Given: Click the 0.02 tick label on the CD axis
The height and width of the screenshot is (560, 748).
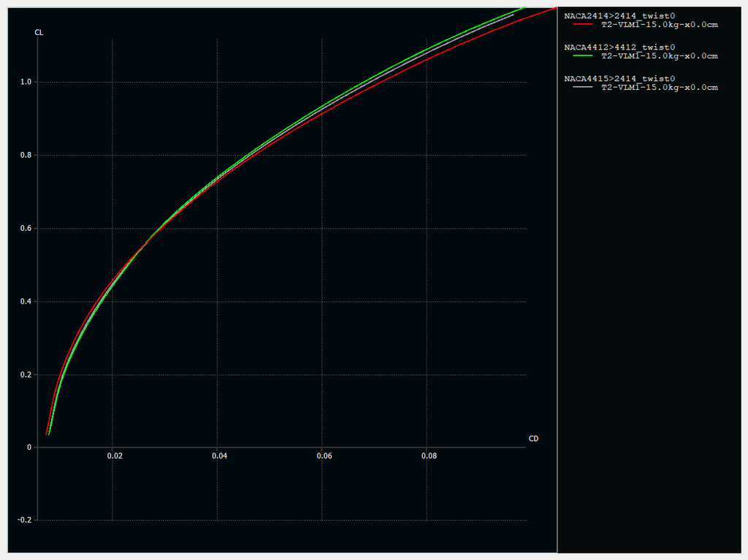Looking at the screenshot, I should (x=115, y=456).
